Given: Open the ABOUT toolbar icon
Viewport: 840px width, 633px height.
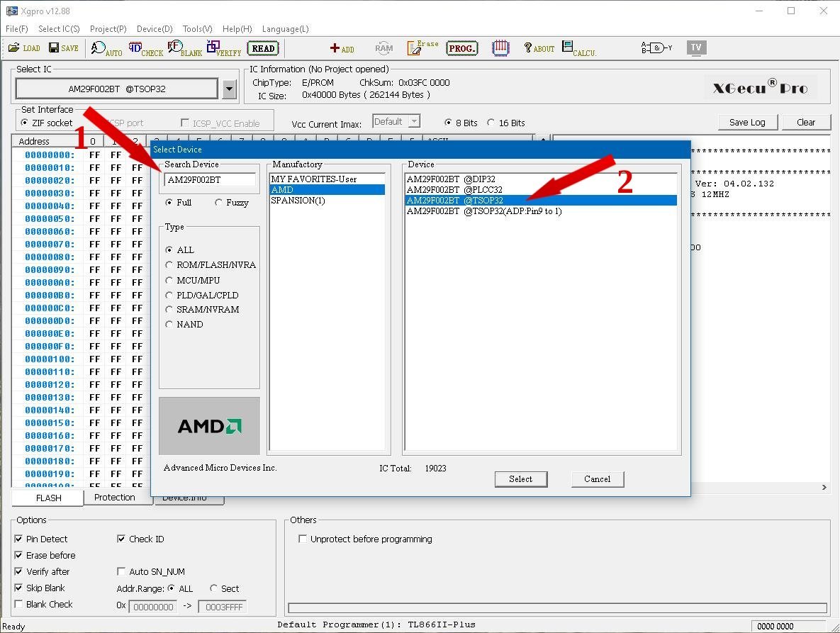Looking at the screenshot, I should 539,48.
